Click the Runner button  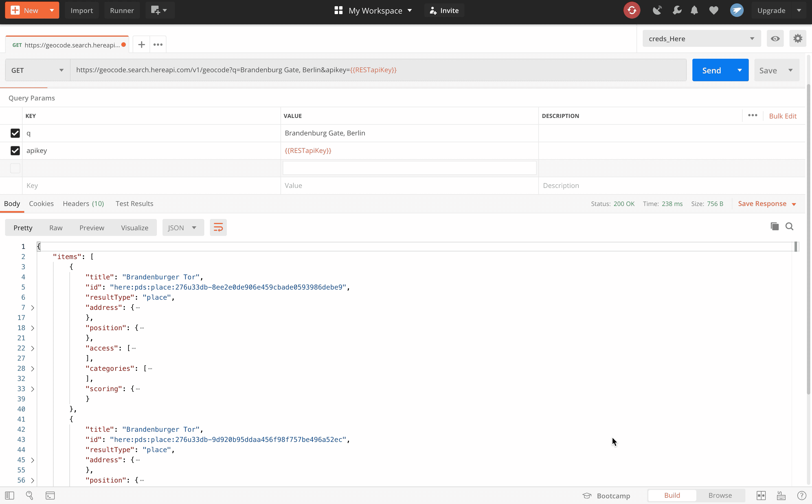[x=122, y=10]
